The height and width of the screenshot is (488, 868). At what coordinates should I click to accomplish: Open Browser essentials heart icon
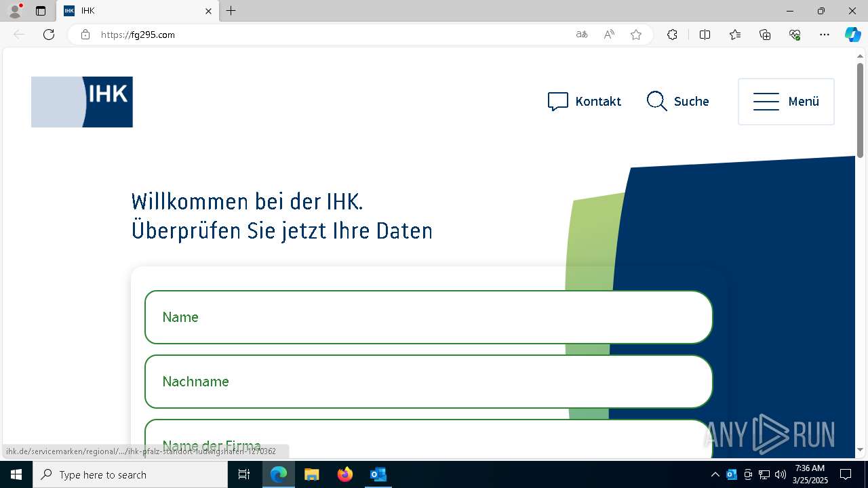(795, 35)
